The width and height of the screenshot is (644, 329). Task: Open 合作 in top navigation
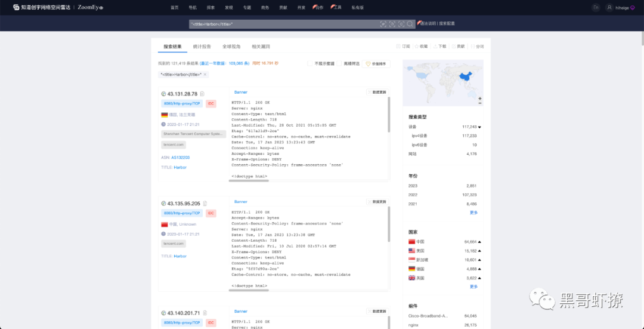[319, 7]
